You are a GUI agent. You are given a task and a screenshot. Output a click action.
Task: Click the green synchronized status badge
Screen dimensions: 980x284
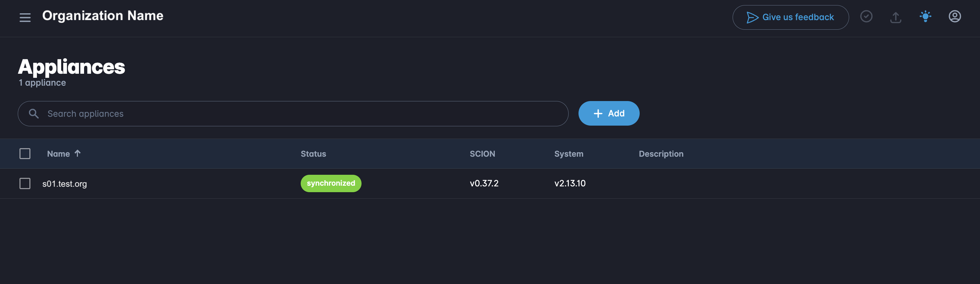coord(331,183)
